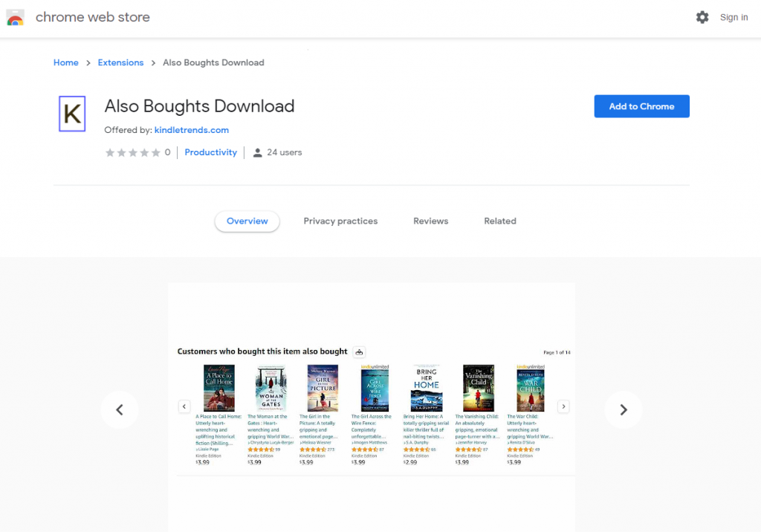The image size is (761, 532).
Task: Click 'The Vanishing Child' book cover
Action: coord(479,388)
